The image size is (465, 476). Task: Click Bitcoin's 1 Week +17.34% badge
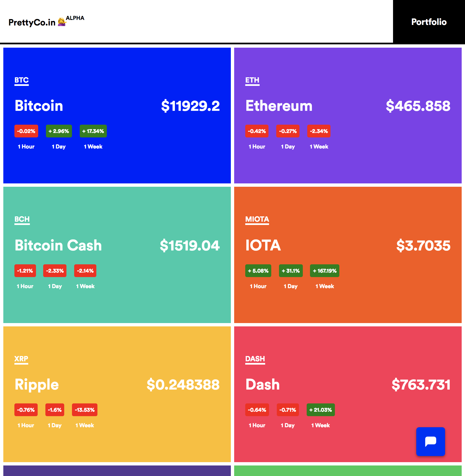point(93,131)
